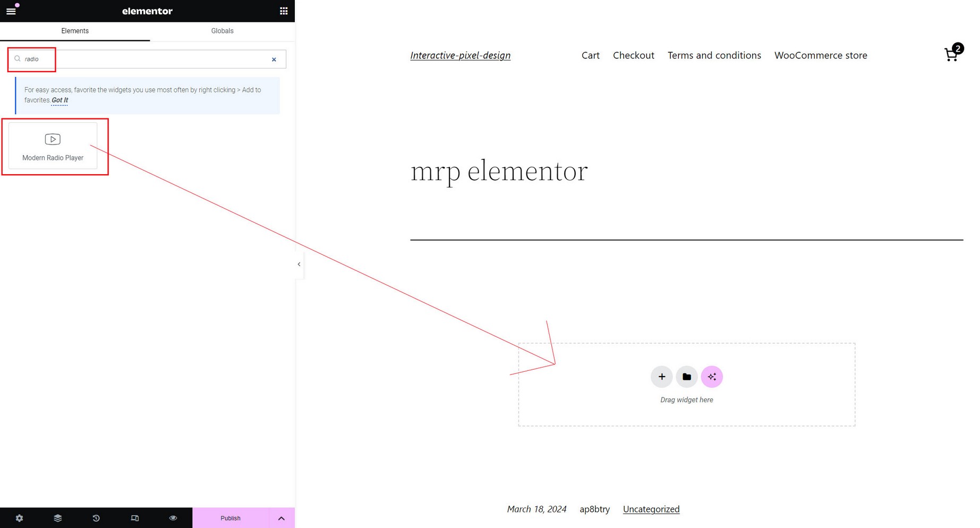Image resolution: width=980 pixels, height=528 pixels.
Task: Open the shopping cart icon
Action: [x=951, y=54]
